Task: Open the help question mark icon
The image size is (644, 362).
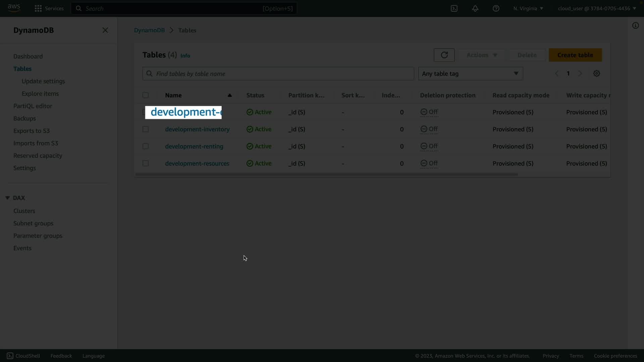Action: click(x=496, y=8)
